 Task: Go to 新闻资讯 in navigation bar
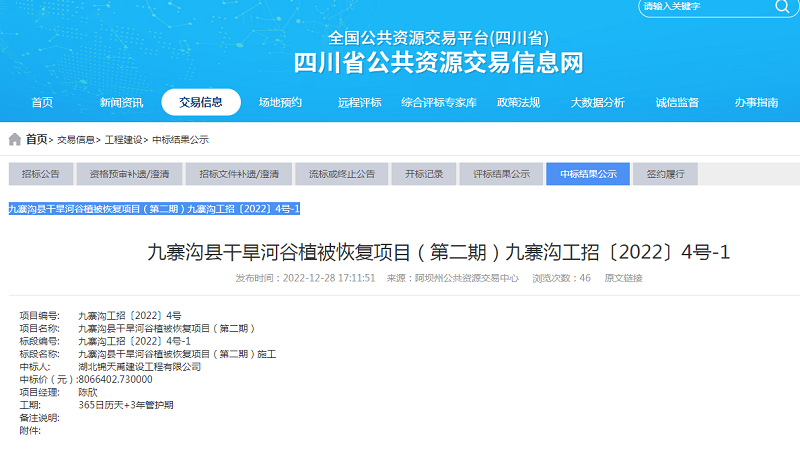pyautogui.click(x=121, y=102)
